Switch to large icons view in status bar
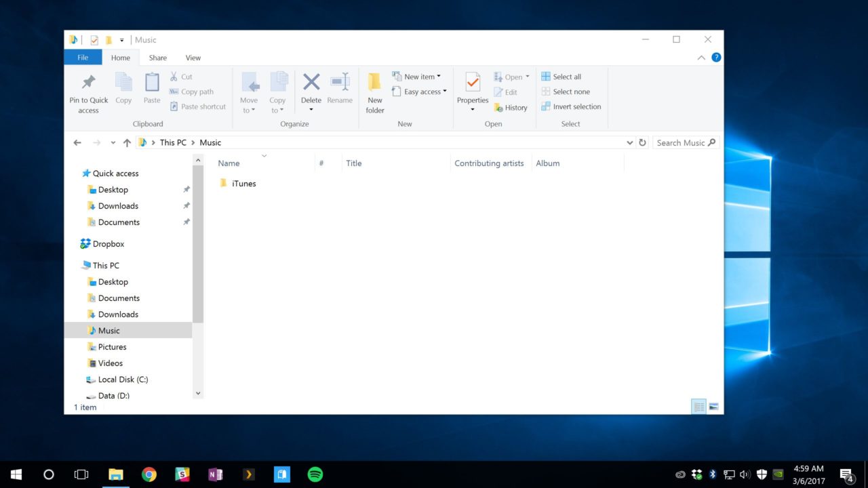This screenshot has height=488, width=868. click(x=713, y=407)
